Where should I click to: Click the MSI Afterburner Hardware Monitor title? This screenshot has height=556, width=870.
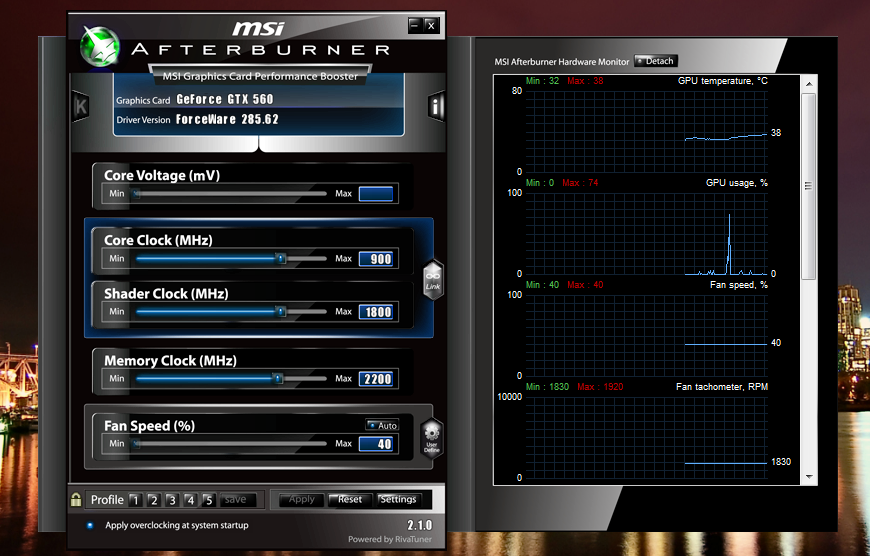(562, 62)
